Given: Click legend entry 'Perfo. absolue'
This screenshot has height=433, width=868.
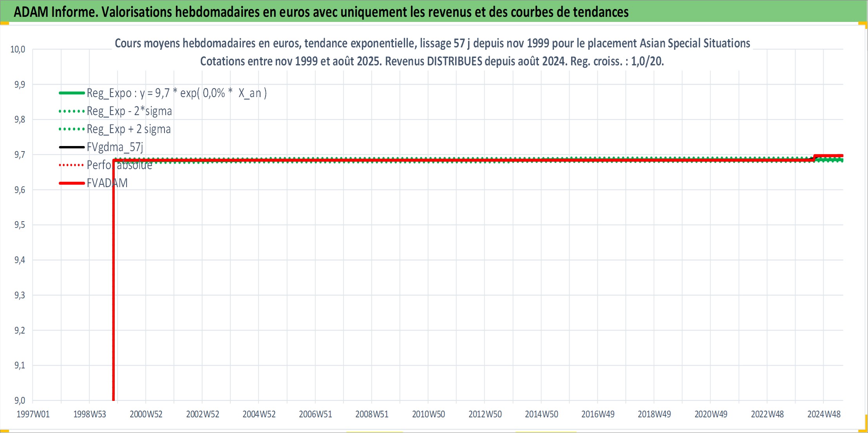Looking at the screenshot, I should point(119,165).
